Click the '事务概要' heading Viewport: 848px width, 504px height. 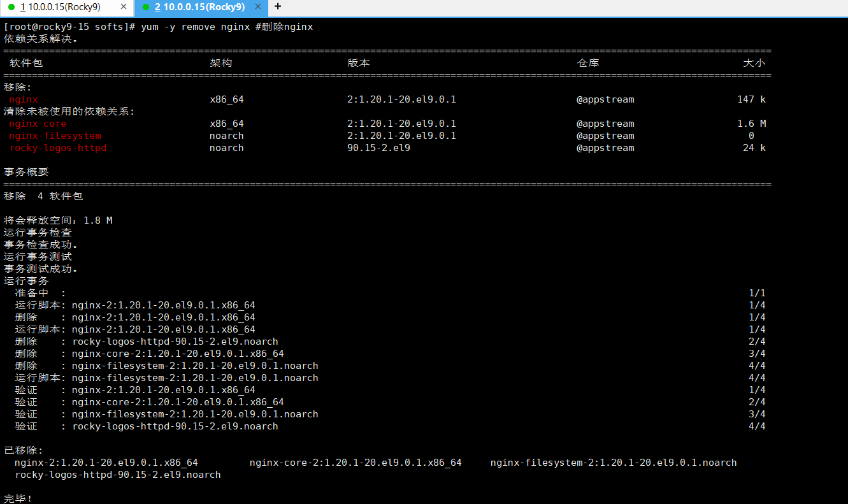click(x=26, y=172)
